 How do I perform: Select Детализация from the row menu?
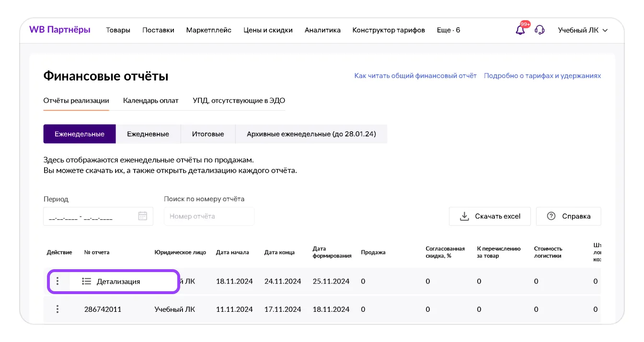click(118, 282)
